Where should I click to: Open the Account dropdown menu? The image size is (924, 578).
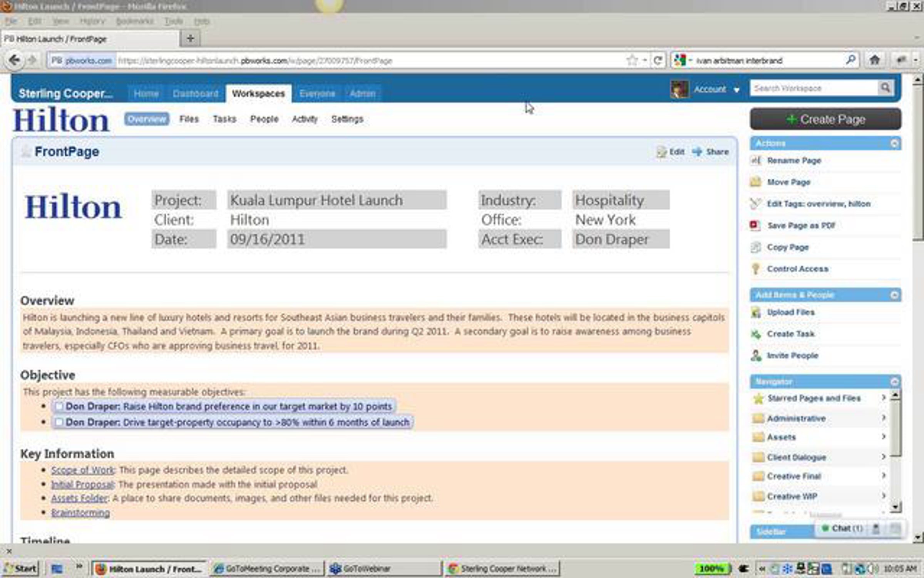click(x=736, y=90)
